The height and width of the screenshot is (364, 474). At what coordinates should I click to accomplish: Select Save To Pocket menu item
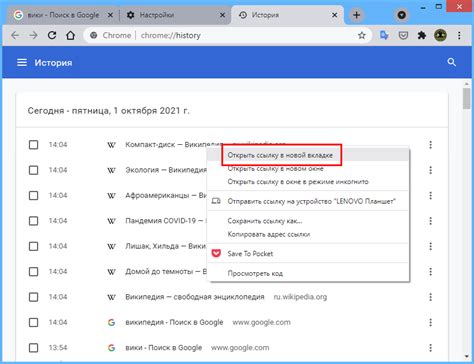tap(308, 254)
